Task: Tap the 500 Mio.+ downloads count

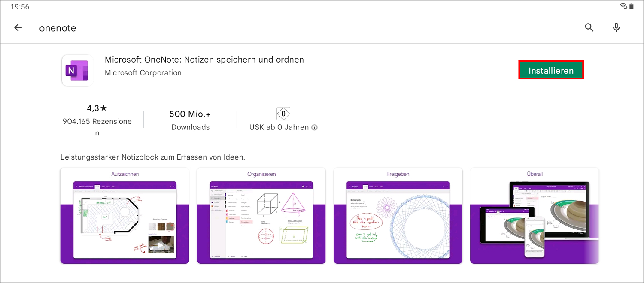Action: pos(190,114)
